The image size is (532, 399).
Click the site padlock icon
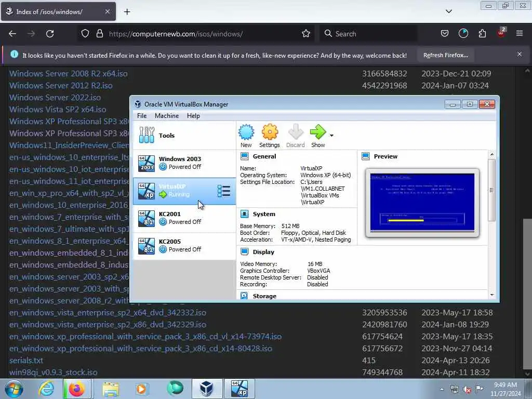[99, 34]
